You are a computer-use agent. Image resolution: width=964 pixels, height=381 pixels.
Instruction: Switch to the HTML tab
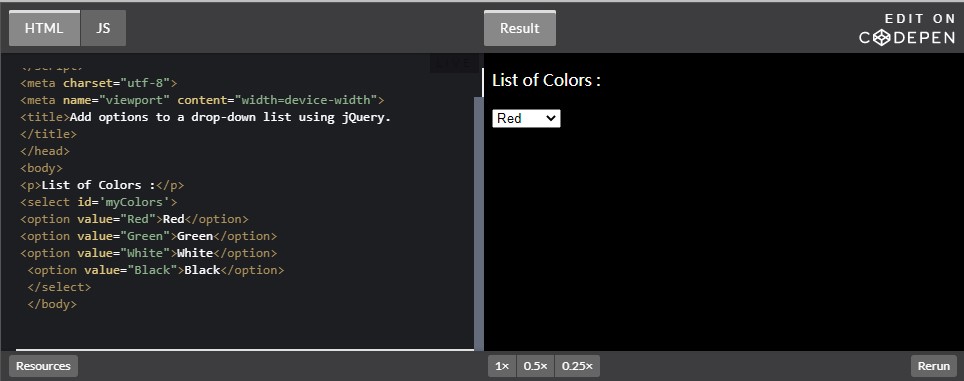pos(44,28)
